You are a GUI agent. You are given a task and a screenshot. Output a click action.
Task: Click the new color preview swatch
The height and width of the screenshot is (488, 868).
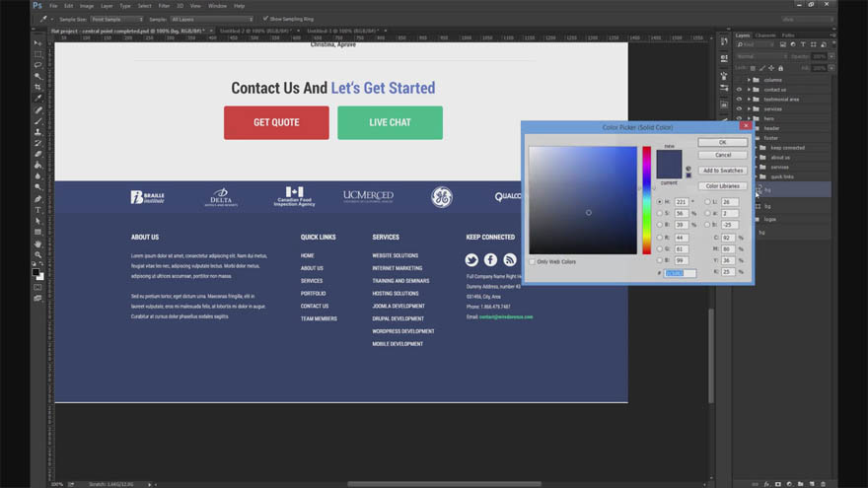670,157
